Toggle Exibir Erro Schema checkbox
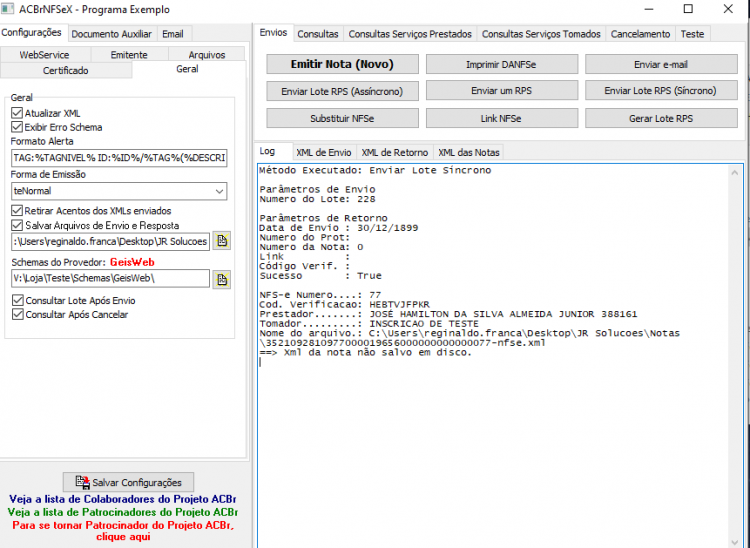This screenshot has height=548, width=750. 17,127
